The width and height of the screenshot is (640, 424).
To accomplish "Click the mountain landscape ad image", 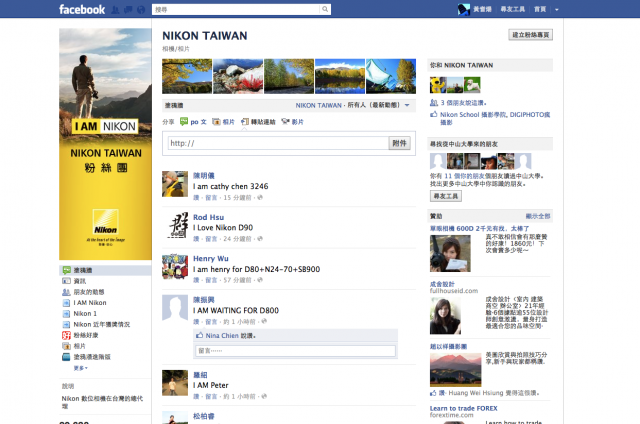I will click(x=456, y=370).
